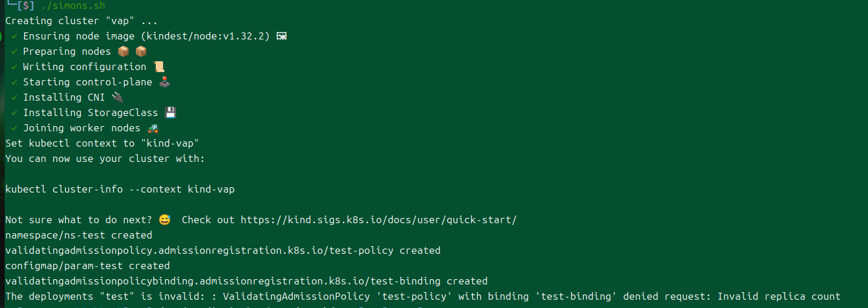Viewport: 868px width, 308px height.
Task: Click the joystick emoji after Starting control-plane
Action: tap(164, 82)
